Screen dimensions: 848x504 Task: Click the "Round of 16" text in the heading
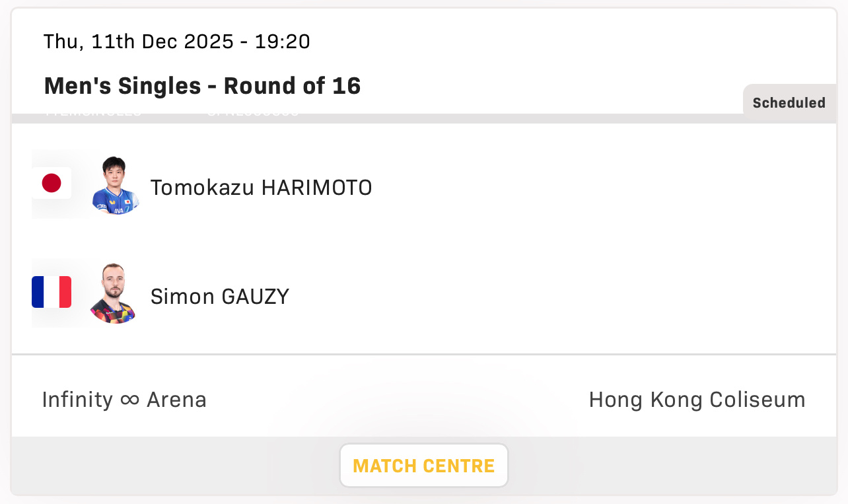(x=292, y=86)
